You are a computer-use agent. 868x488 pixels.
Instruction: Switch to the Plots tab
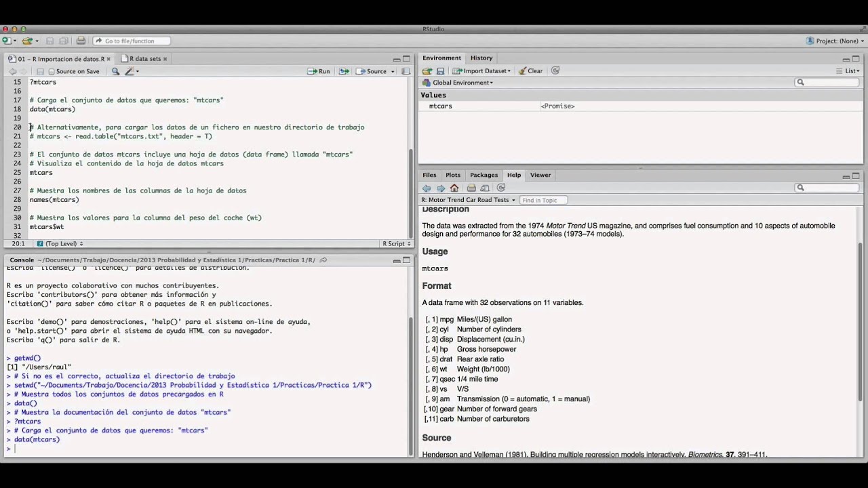click(x=453, y=175)
